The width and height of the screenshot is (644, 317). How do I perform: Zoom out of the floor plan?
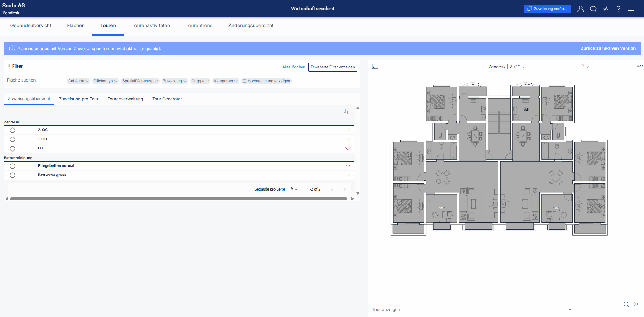click(x=626, y=304)
